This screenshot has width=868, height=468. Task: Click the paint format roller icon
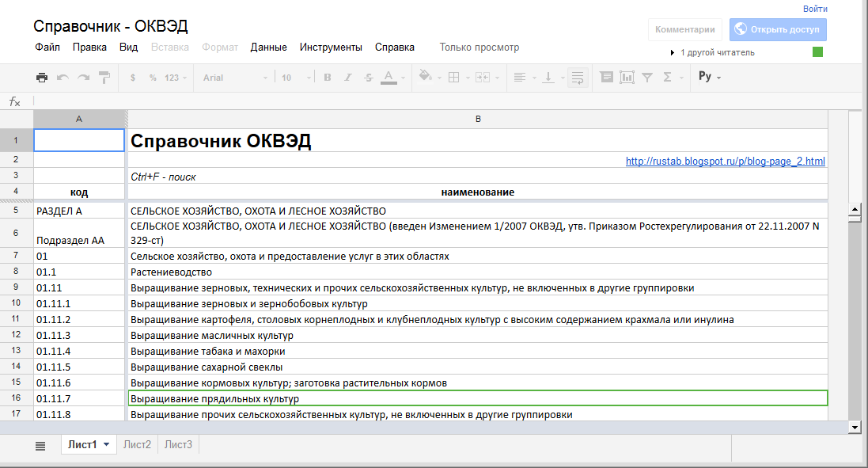(104, 78)
